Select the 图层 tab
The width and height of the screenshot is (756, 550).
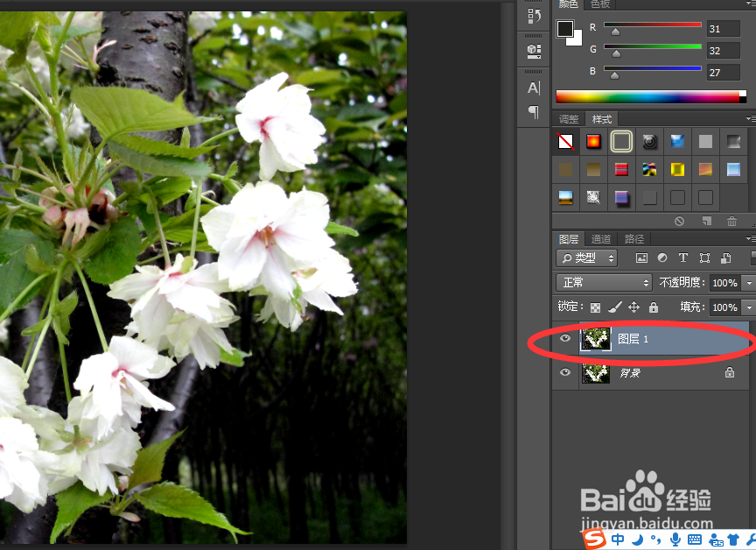pos(569,239)
